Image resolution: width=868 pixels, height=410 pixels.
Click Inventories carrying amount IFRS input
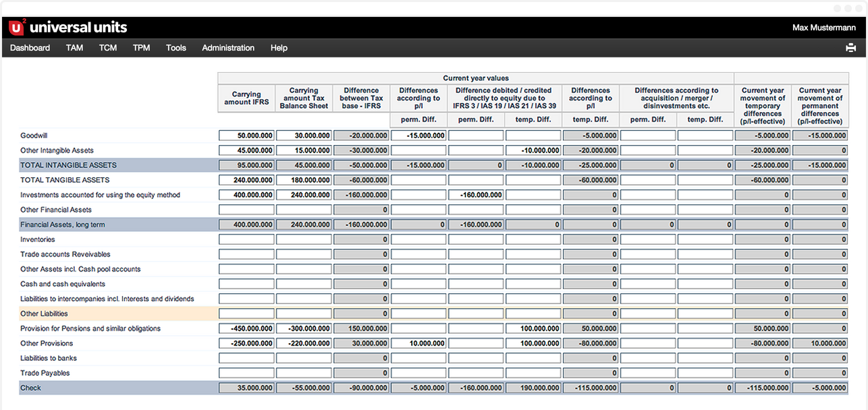[x=246, y=239]
